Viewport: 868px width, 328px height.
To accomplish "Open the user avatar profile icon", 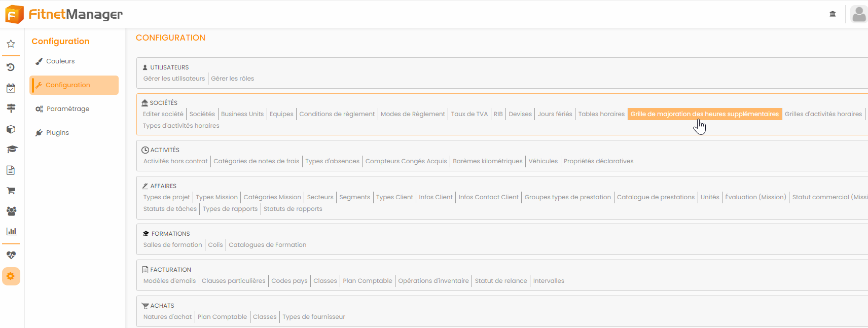I will click(859, 14).
